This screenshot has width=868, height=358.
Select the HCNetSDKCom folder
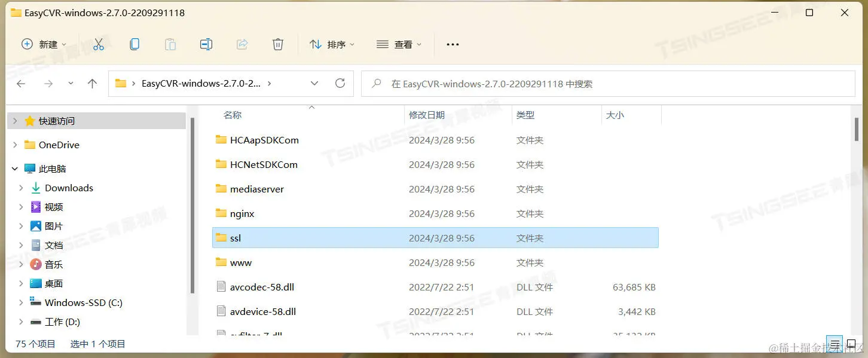(x=264, y=164)
